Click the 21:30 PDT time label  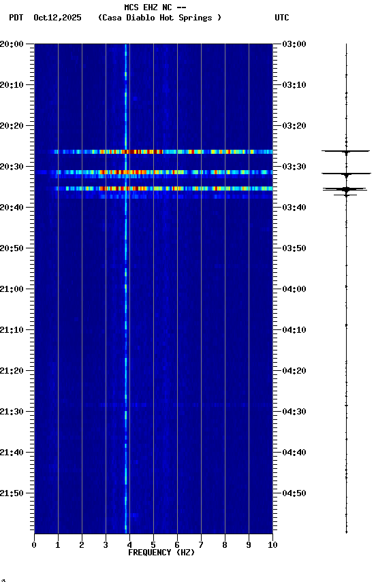click(x=12, y=412)
